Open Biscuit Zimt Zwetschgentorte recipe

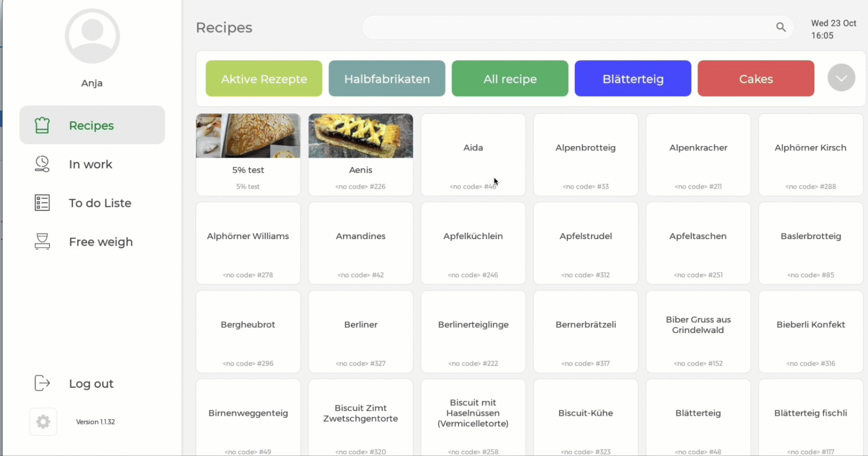(x=360, y=418)
